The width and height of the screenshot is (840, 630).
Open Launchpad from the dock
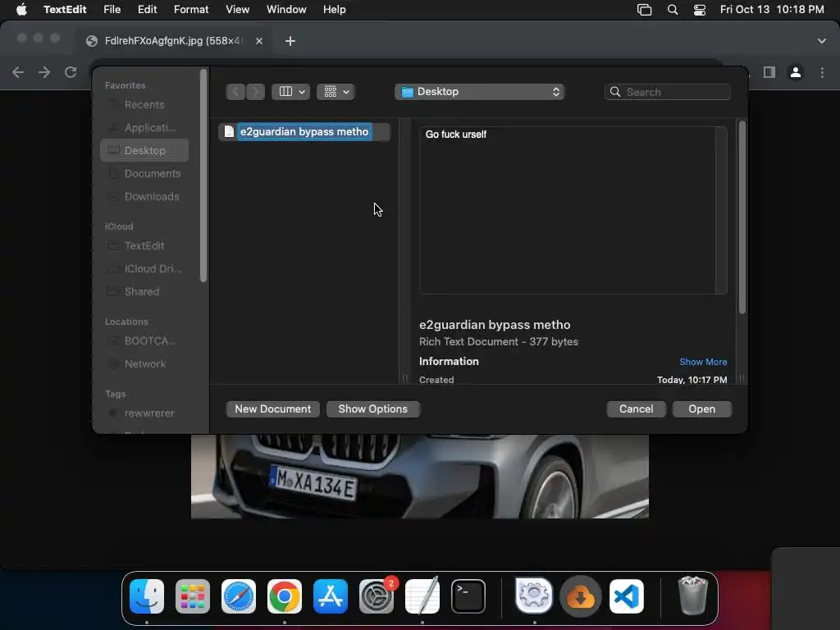point(193,596)
